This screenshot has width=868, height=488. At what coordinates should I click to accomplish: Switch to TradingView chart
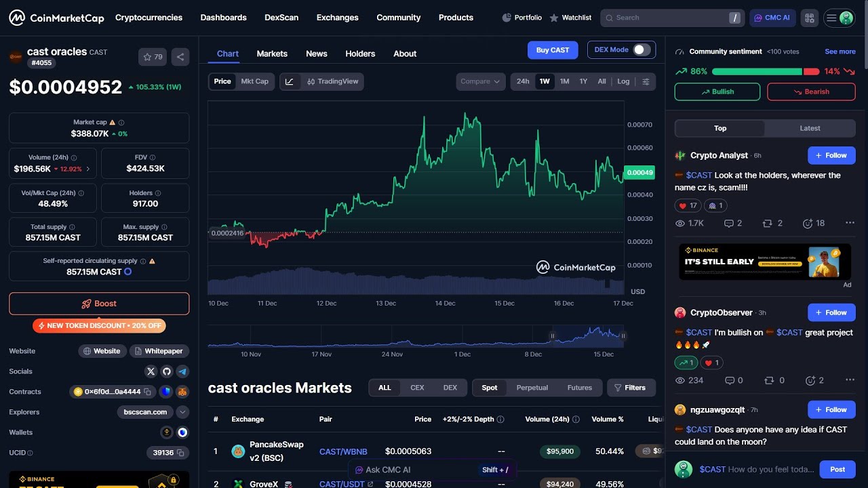[x=332, y=81]
